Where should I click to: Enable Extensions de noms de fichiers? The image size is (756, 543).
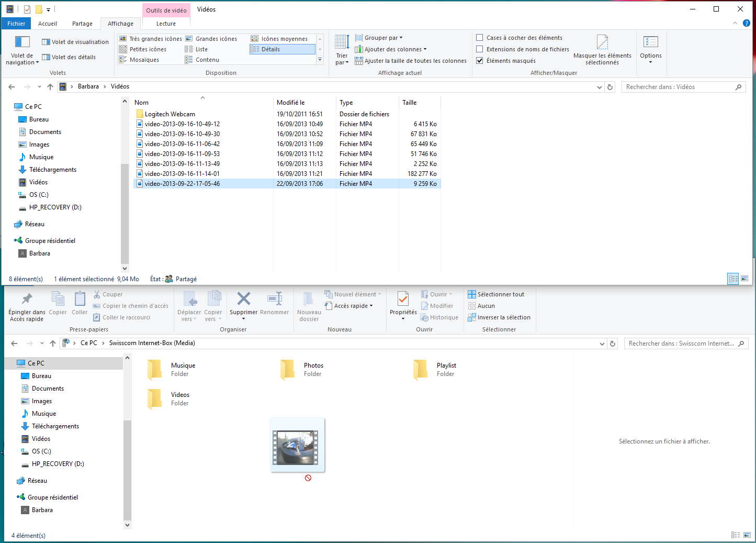[479, 49]
